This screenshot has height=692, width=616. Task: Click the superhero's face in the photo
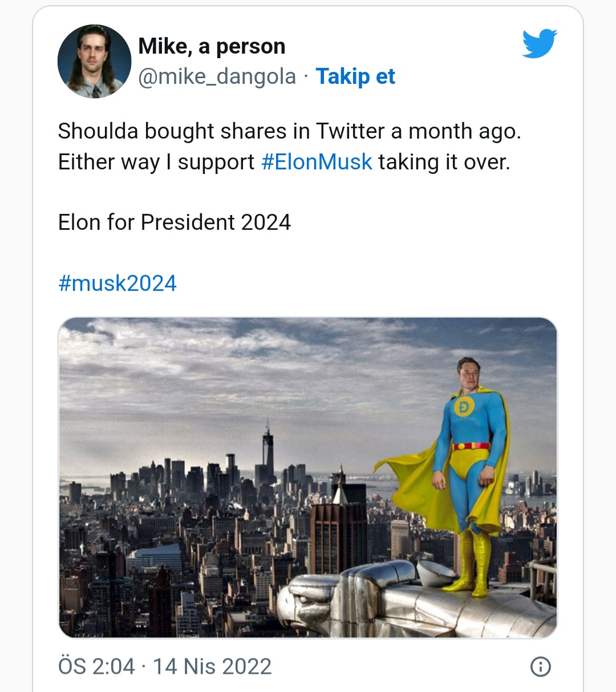click(x=469, y=375)
